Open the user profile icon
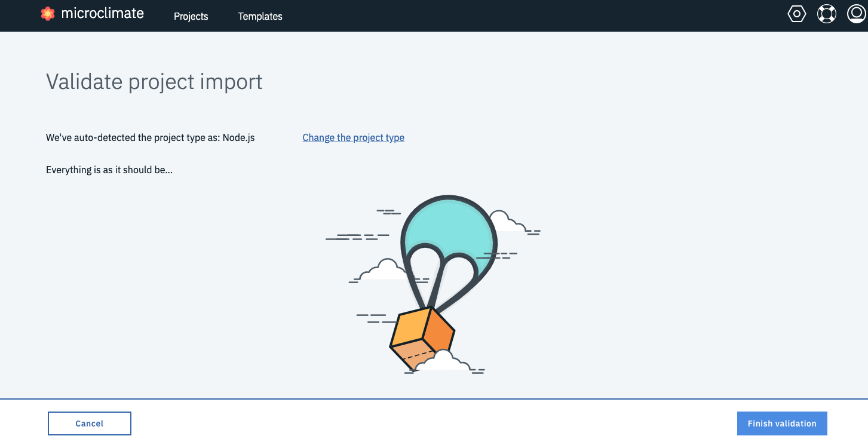 pos(857,14)
